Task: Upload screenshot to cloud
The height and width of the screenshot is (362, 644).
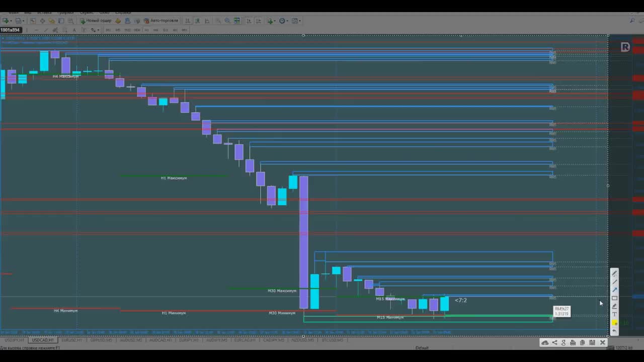Action: (x=545, y=342)
